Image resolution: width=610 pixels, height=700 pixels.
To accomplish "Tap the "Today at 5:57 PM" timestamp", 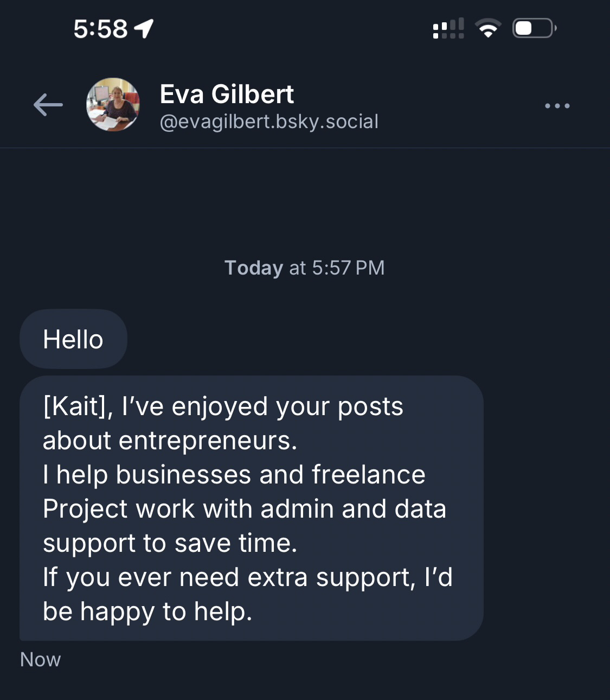I will pyautogui.click(x=305, y=268).
